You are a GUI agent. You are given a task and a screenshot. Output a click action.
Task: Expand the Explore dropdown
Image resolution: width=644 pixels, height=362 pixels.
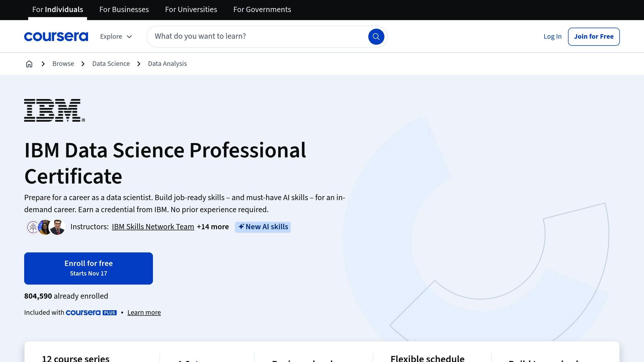(x=116, y=36)
